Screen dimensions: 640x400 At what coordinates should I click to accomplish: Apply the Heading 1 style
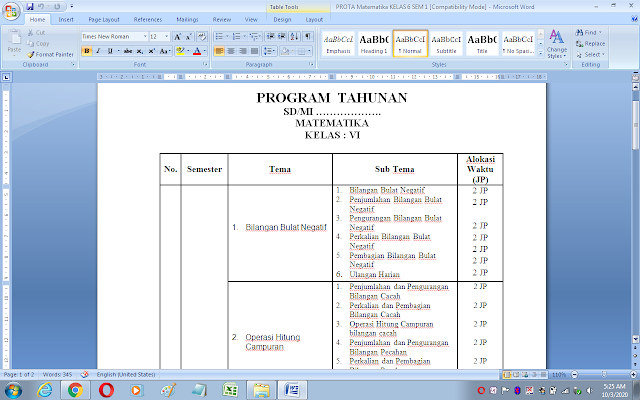tap(374, 43)
